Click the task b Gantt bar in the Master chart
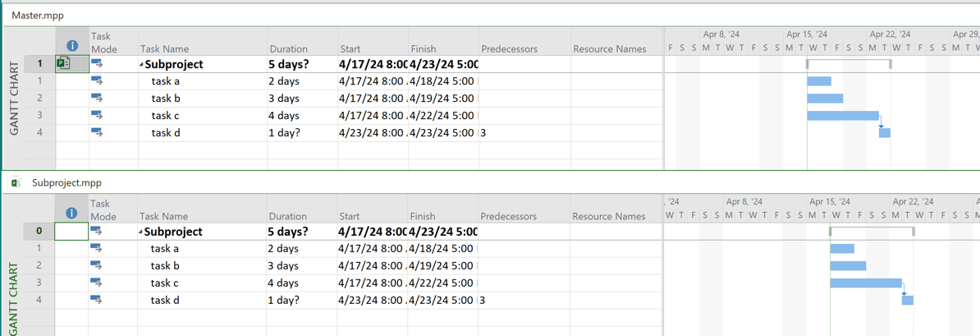Image resolution: width=980 pixels, height=336 pixels. [825, 99]
